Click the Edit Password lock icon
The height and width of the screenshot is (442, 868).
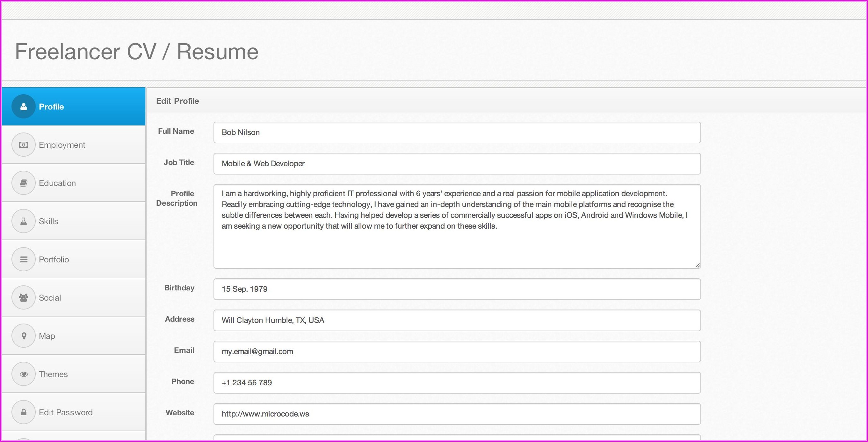(24, 412)
